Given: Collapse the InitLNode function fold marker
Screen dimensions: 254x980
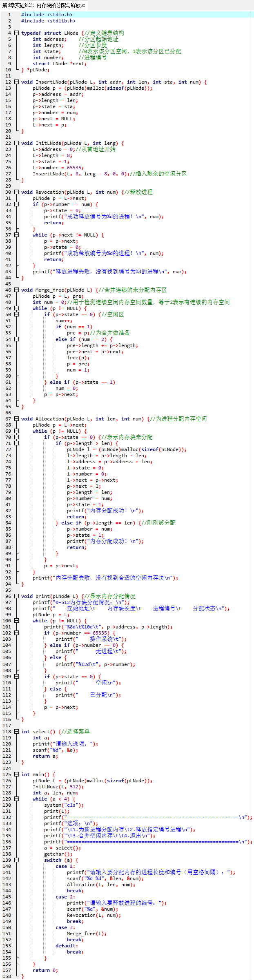Looking at the screenshot, I should pyautogui.click(x=16, y=143).
